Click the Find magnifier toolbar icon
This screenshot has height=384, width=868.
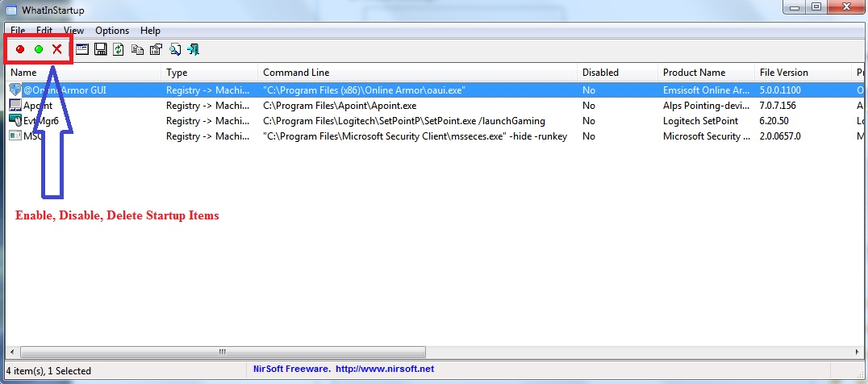click(175, 49)
